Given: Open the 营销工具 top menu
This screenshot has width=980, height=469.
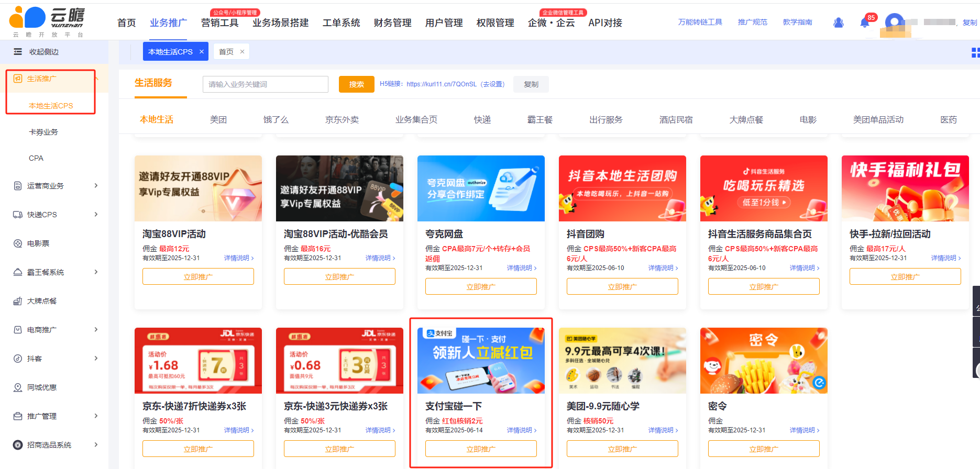Looking at the screenshot, I should pyautogui.click(x=219, y=23).
